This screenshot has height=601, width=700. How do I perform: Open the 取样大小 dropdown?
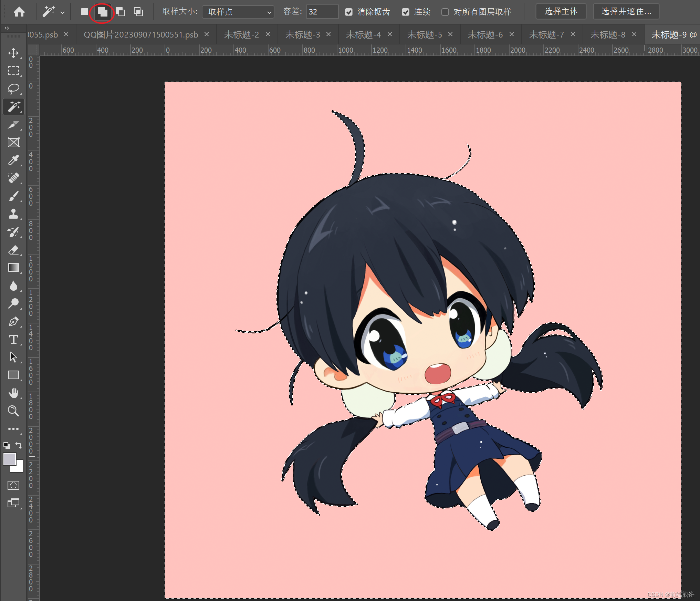point(238,12)
